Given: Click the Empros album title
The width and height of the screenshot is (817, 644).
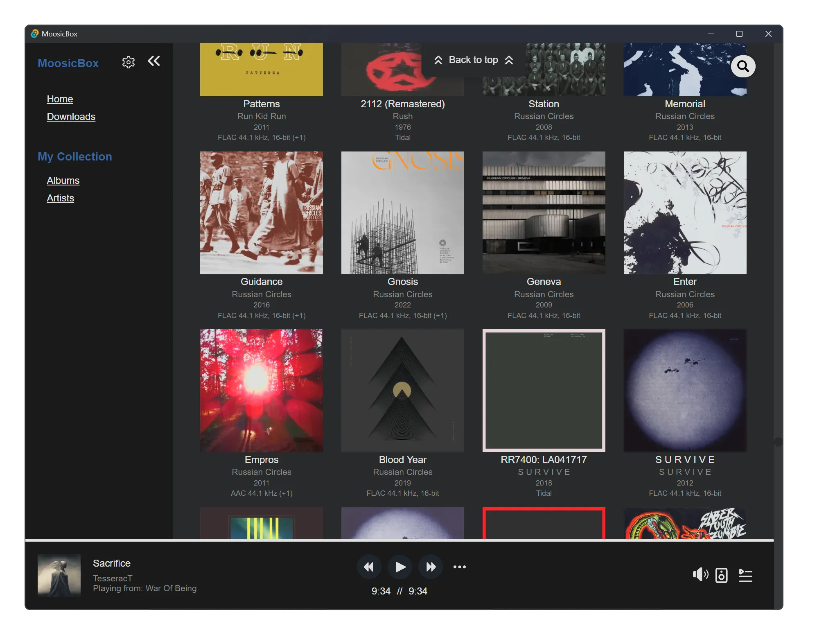Looking at the screenshot, I should [261, 460].
